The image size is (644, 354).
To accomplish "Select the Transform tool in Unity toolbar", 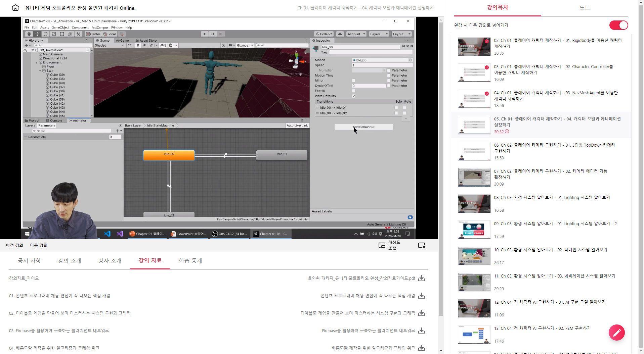I will pyautogui.click(x=70, y=34).
